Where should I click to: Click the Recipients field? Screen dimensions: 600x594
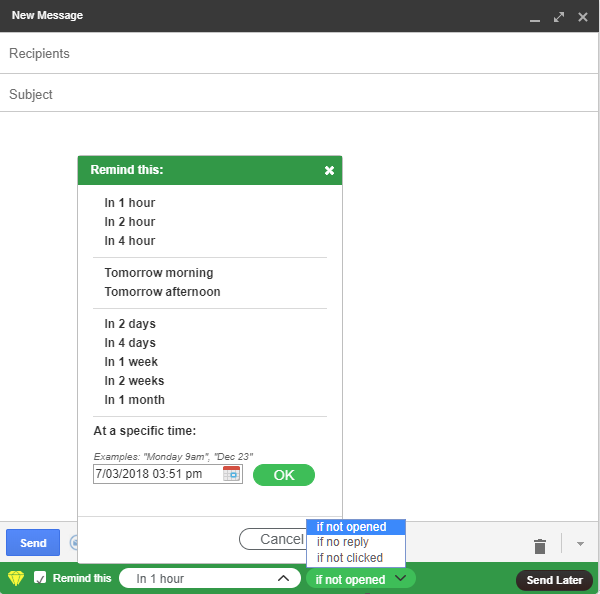pos(298,54)
